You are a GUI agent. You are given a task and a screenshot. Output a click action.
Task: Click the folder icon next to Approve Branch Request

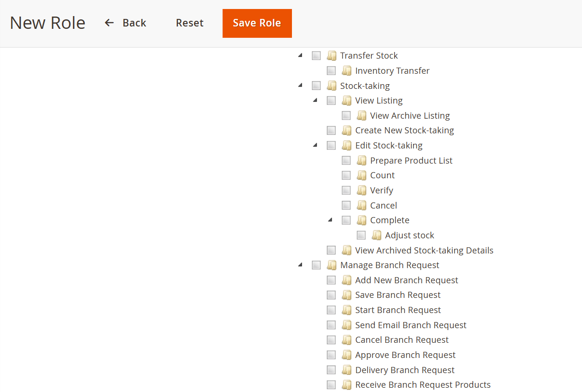pos(347,355)
